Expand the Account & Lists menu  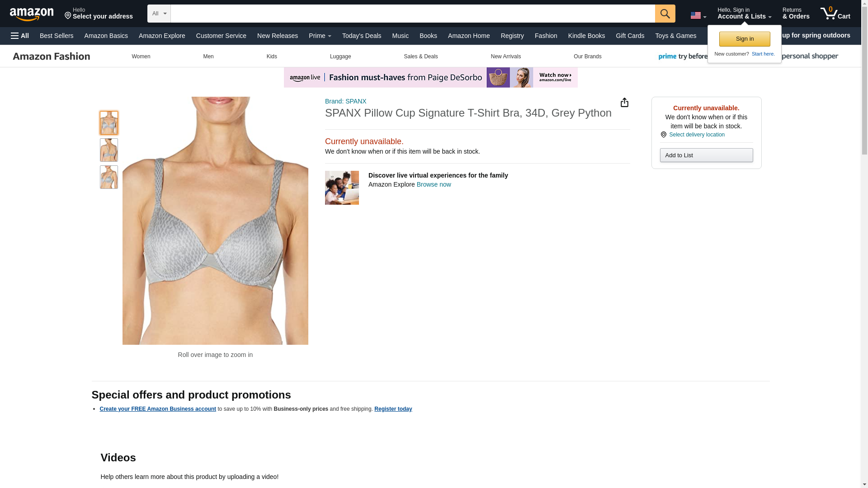(744, 14)
